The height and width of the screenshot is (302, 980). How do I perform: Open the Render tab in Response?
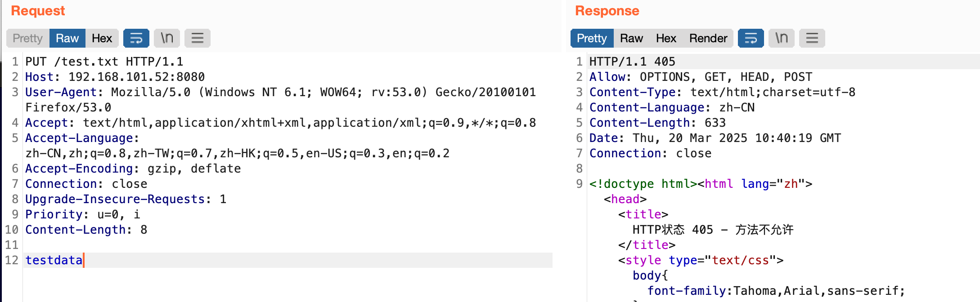(x=708, y=38)
